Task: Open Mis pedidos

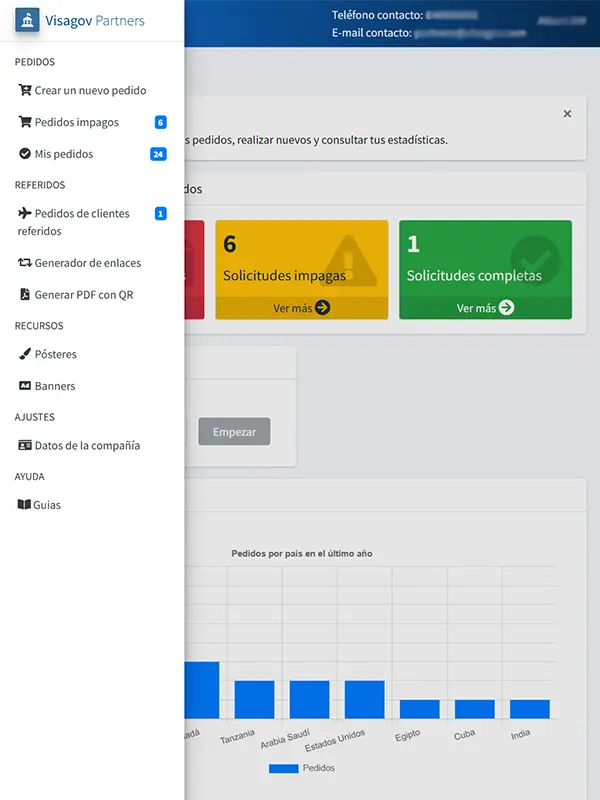Action: pos(64,154)
